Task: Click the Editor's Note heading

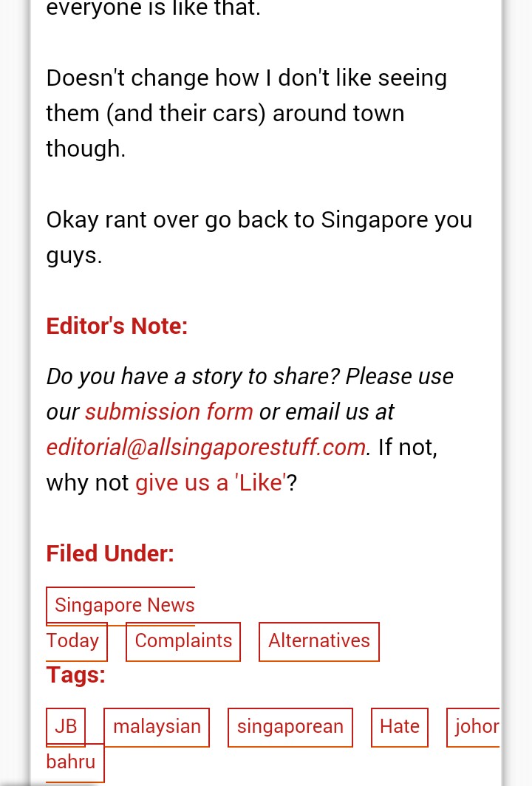Action: (117, 327)
